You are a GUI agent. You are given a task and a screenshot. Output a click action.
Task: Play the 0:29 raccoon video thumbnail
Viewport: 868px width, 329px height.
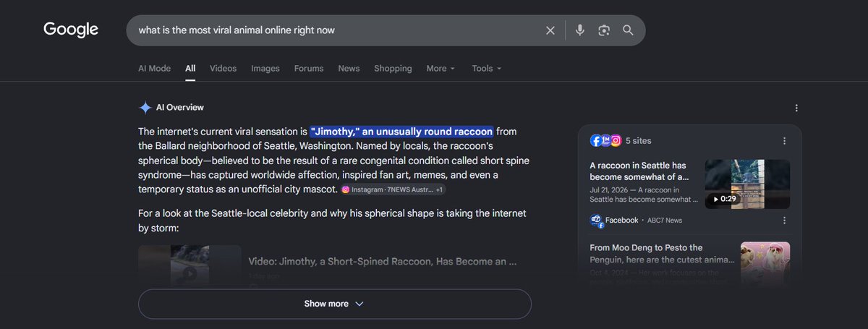(x=747, y=184)
